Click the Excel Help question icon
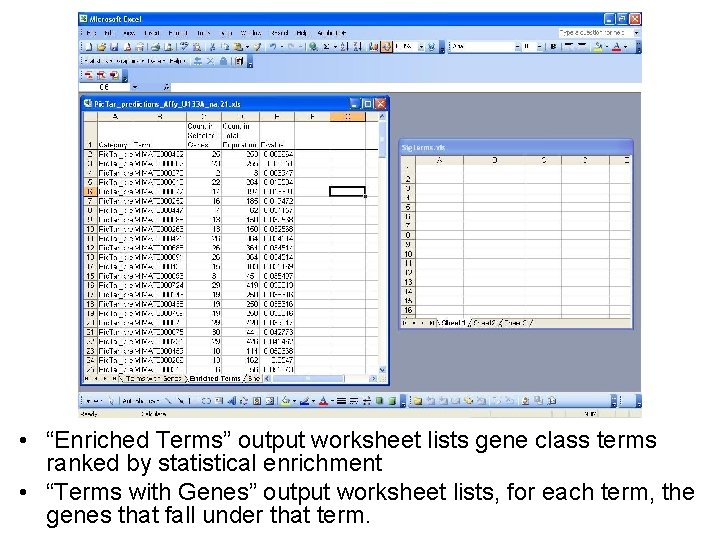Image resolution: width=720 pixels, height=540 pixels. point(431,46)
